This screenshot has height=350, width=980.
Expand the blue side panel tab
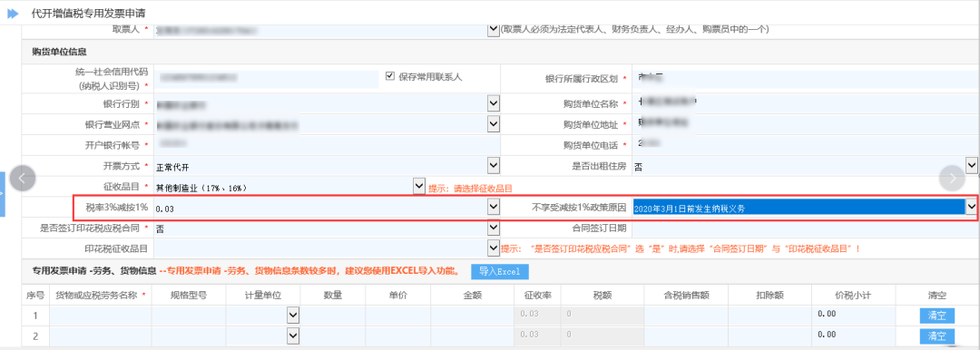point(3,194)
